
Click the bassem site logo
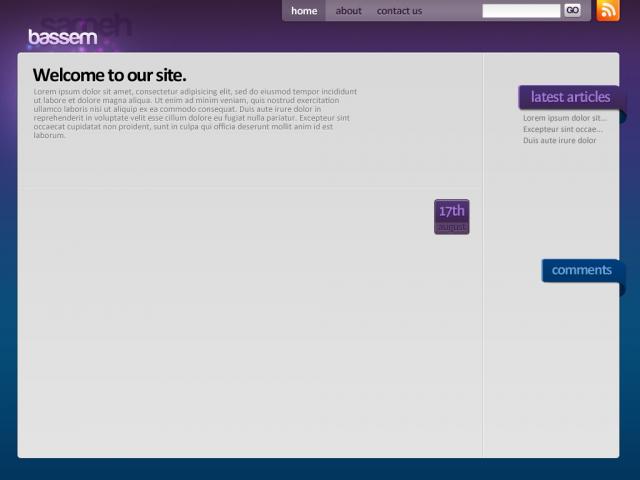coord(63,37)
